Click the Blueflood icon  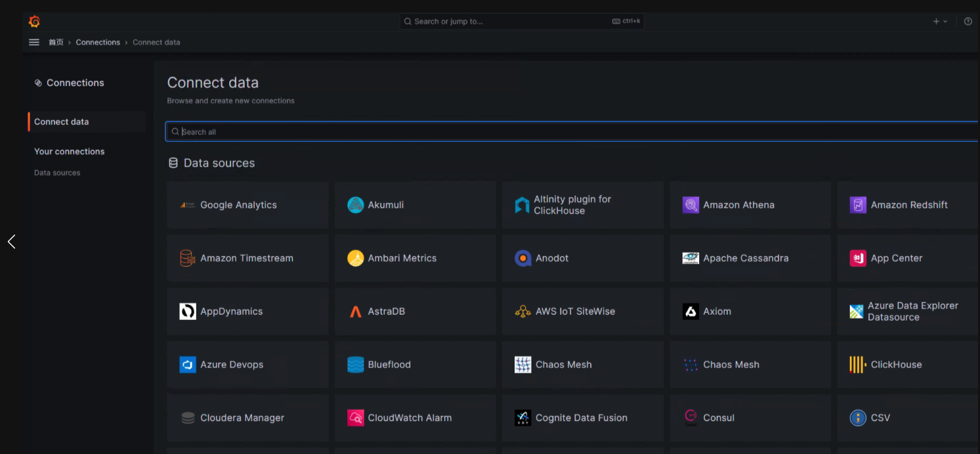[356, 365]
